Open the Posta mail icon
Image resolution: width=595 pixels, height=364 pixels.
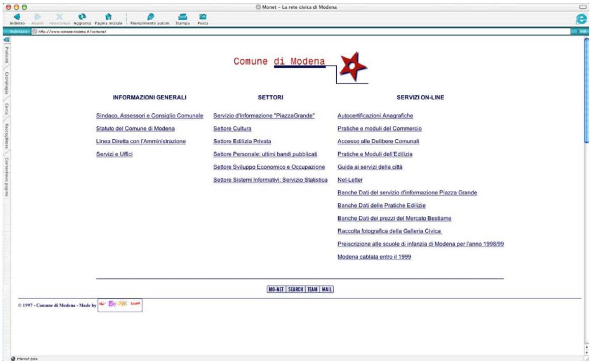click(203, 17)
